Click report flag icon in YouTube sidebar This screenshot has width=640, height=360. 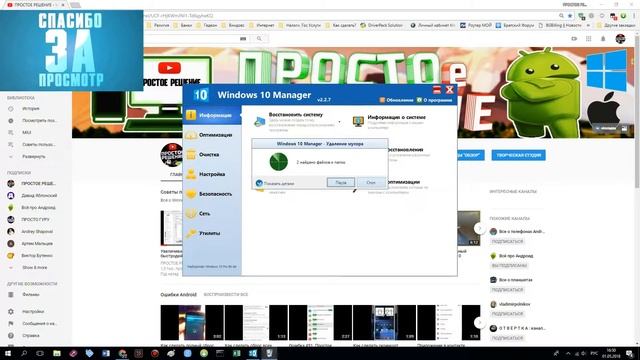[x=11, y=323]
